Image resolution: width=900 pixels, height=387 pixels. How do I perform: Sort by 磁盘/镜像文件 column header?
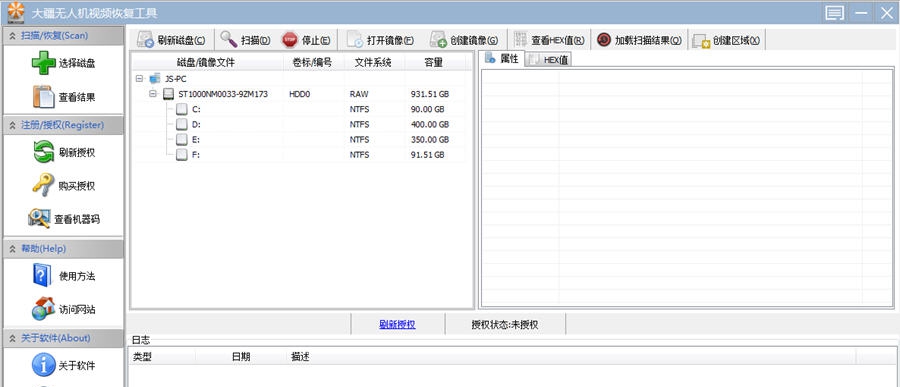point(207,63)
